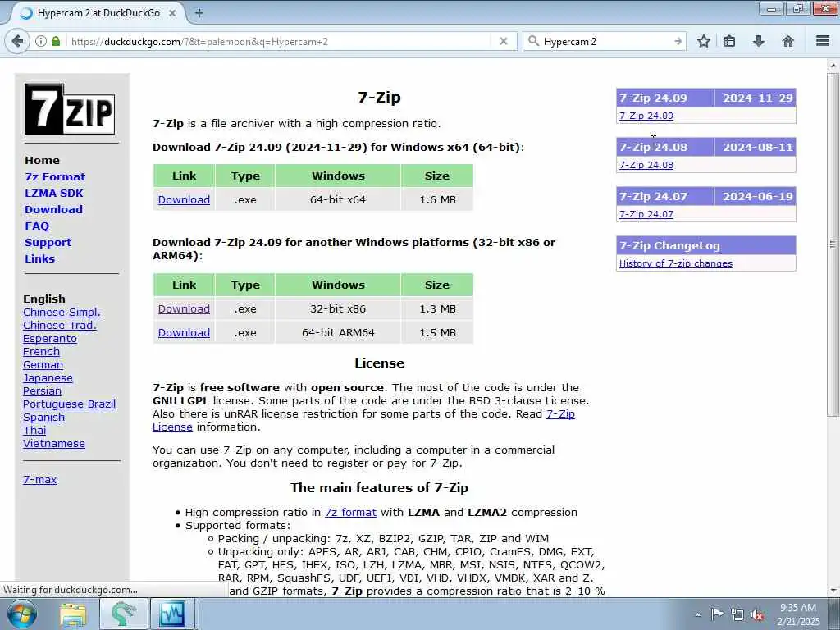Switch language to Chinese Trad.
Image resolution: width=840 pixels, height=630 pixels.
59,325
